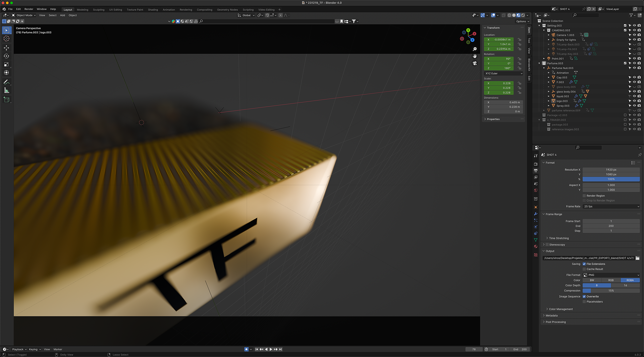Open the World properties tab
Viewport: 644px width, 357px height.
pos(536,190)
